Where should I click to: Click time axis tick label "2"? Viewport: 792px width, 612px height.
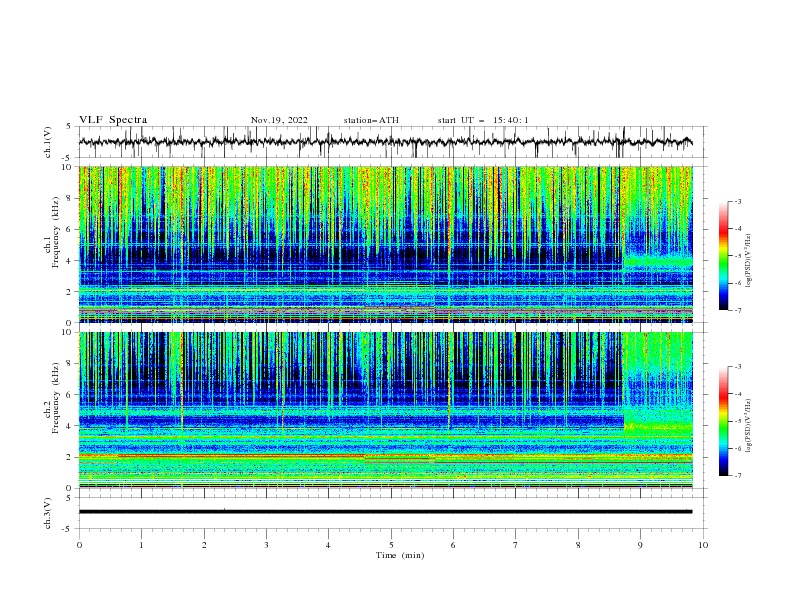pyautogui.click(x=204, y=545)
